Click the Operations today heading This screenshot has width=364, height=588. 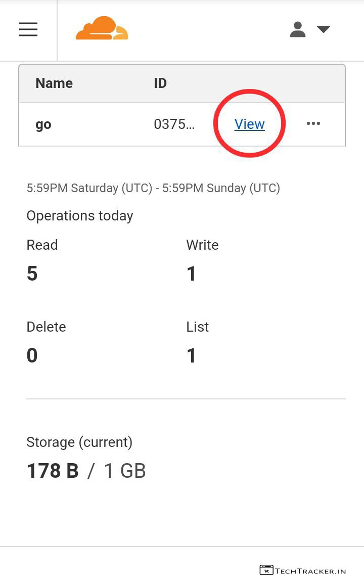pyautogui.click(x=80, y=216)
